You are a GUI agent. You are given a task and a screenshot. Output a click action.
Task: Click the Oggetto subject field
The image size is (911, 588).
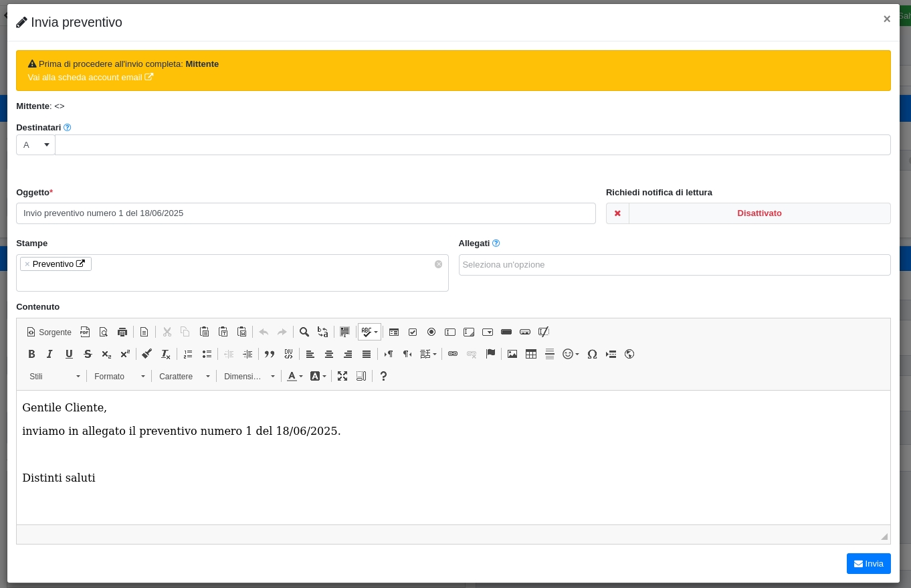click(306, 213)
